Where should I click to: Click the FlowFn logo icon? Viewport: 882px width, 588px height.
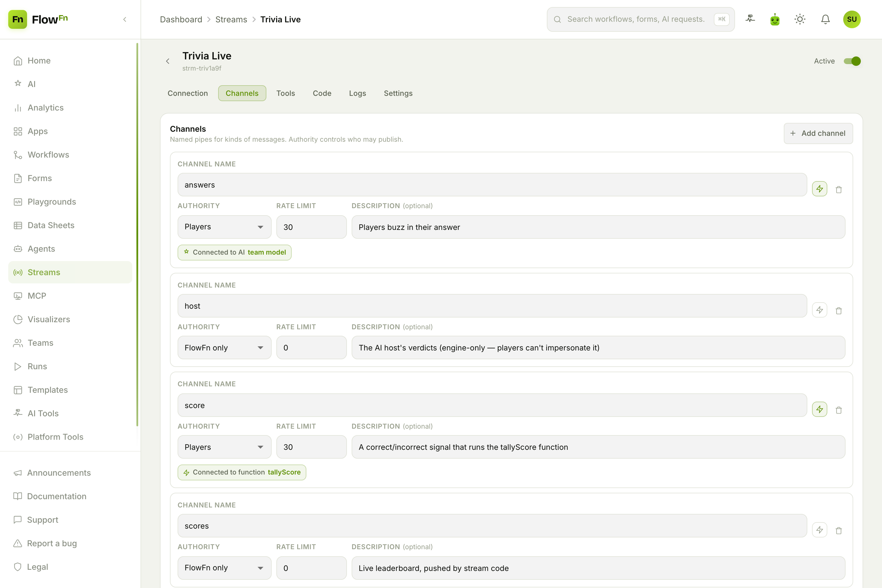point(18,19)
